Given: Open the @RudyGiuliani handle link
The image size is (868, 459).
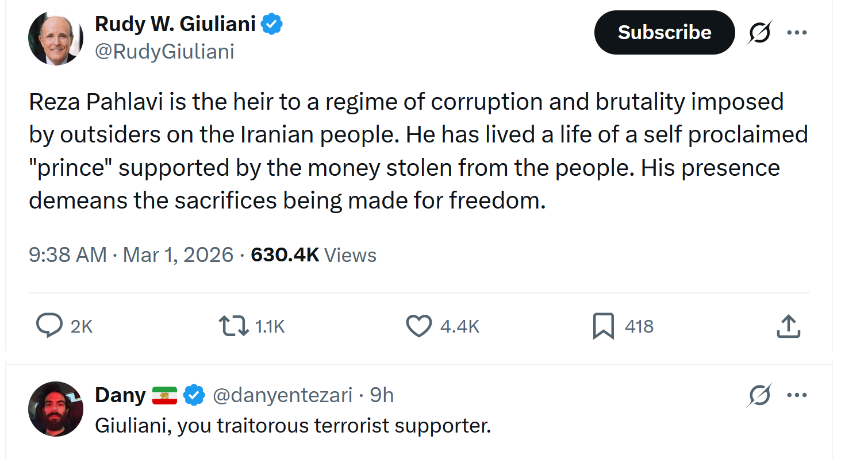Looking at the screenshot, I should [x=164, y=52].
